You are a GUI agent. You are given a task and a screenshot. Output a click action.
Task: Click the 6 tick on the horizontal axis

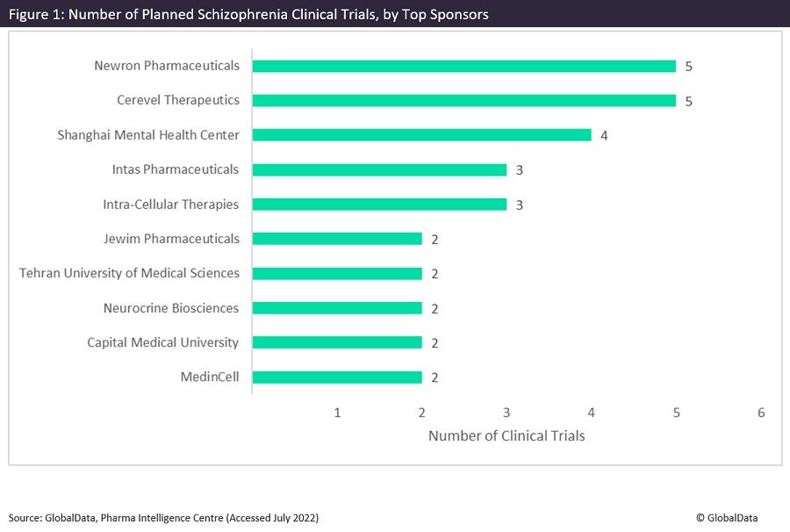point(761,413)
